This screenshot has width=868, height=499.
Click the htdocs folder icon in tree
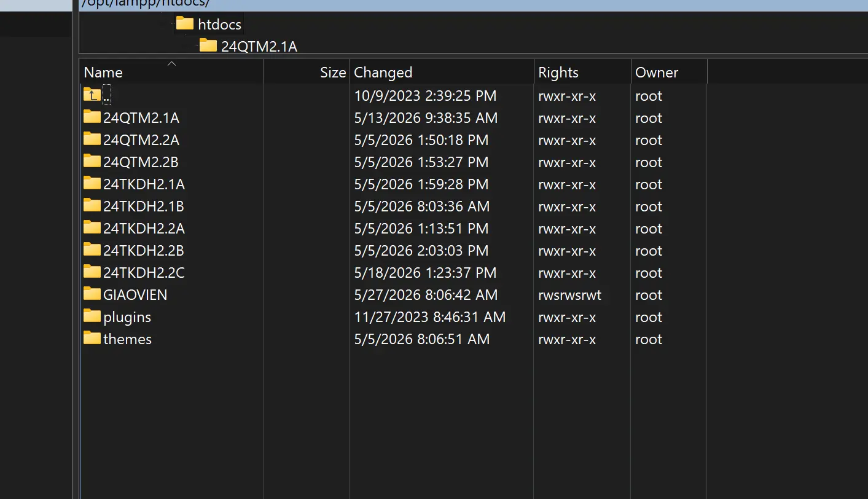(x=185, y=24)
